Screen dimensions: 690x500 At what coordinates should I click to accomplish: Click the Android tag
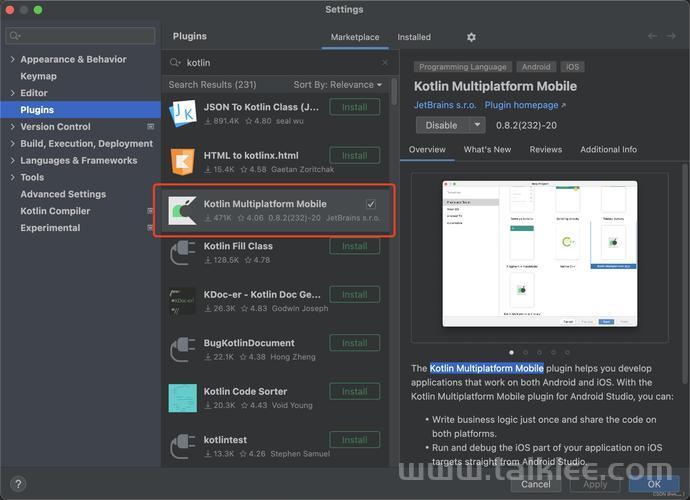pyautogui.click(x=536, y=67)
